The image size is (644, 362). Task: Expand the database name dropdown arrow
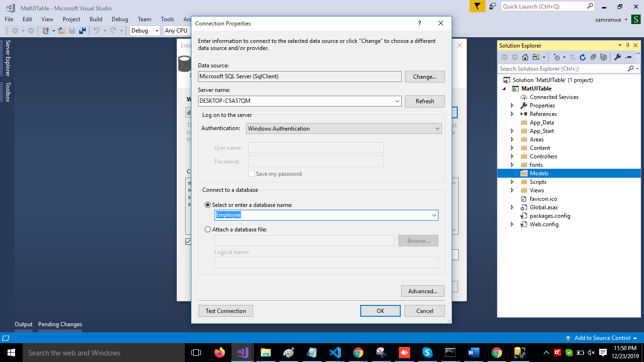pos(434,215)
